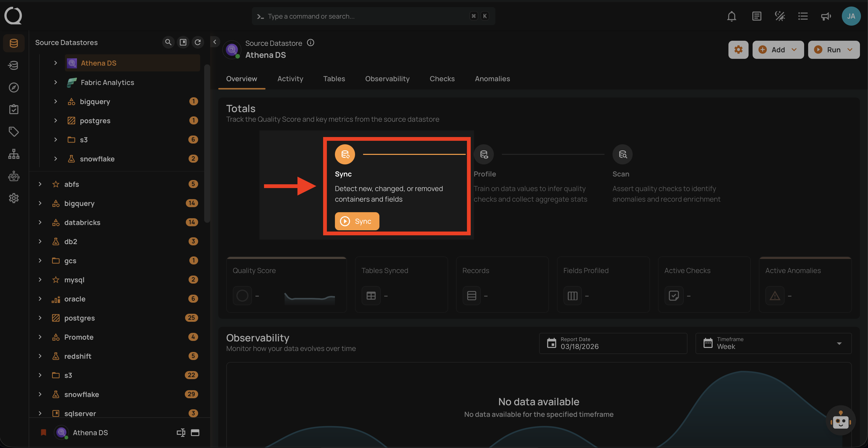Switch to the Activity tab
This screenshot has height=448, width=868.
click(290, 78)
